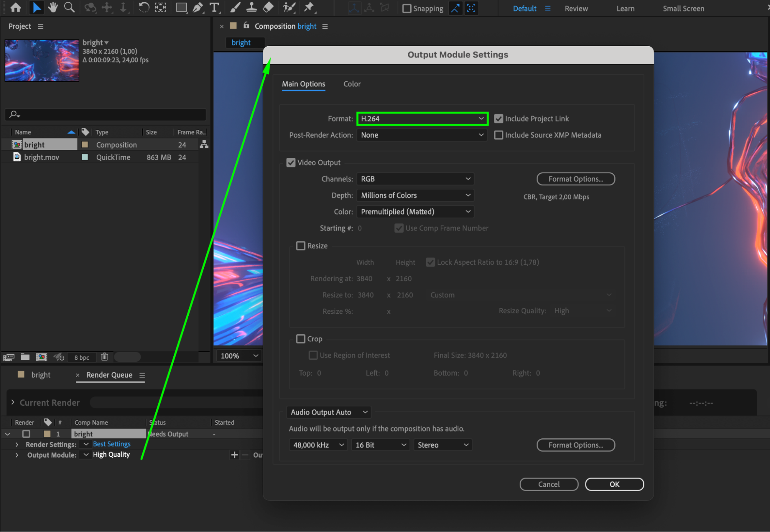The width and height of the screenshot is (770, 532).
Task: Click the Home icon
Action: [x=16, y=7]
